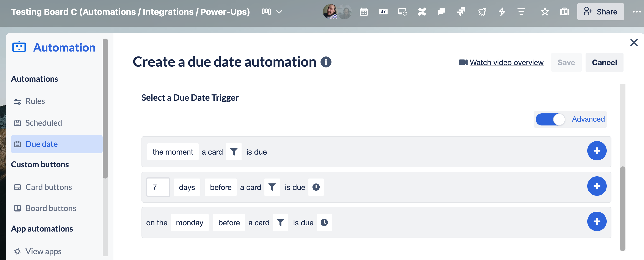
Task: Change the 'monday' weekday selector
Action: (x=190, y=222)
